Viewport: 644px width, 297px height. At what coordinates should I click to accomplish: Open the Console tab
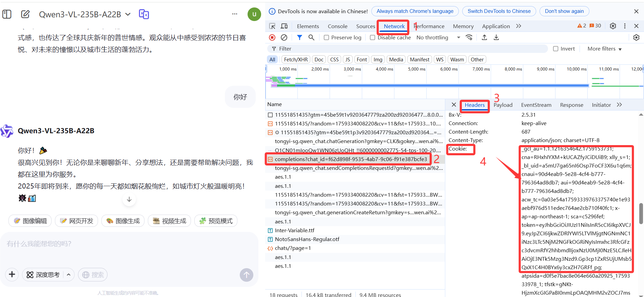pyautogui.click(x=337, y=26)
